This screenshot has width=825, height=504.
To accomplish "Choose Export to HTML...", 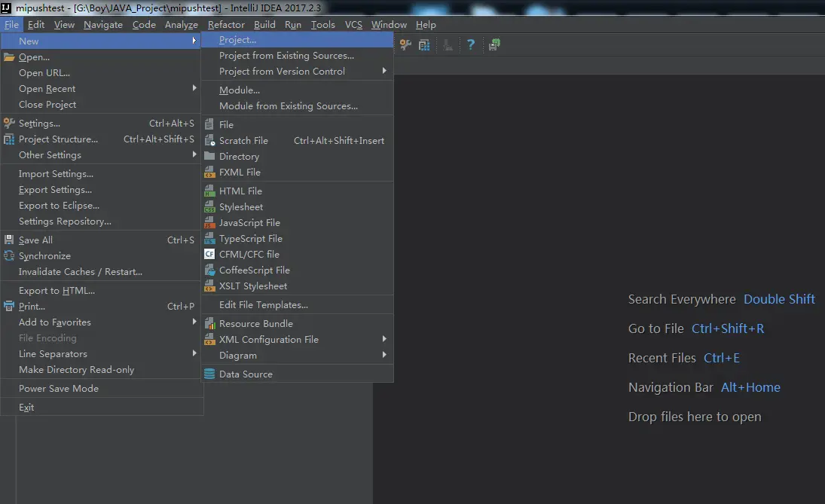I will tap(102, 290).
